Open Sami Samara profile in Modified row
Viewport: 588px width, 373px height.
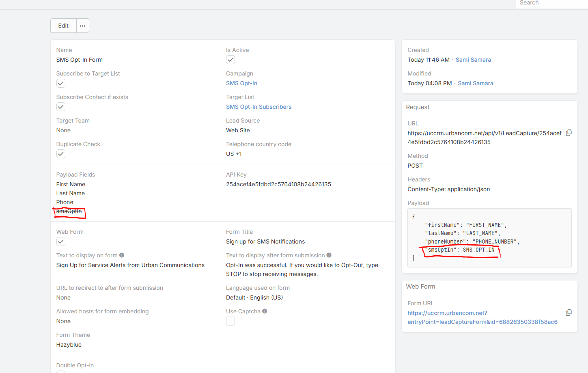coord(475,83)
